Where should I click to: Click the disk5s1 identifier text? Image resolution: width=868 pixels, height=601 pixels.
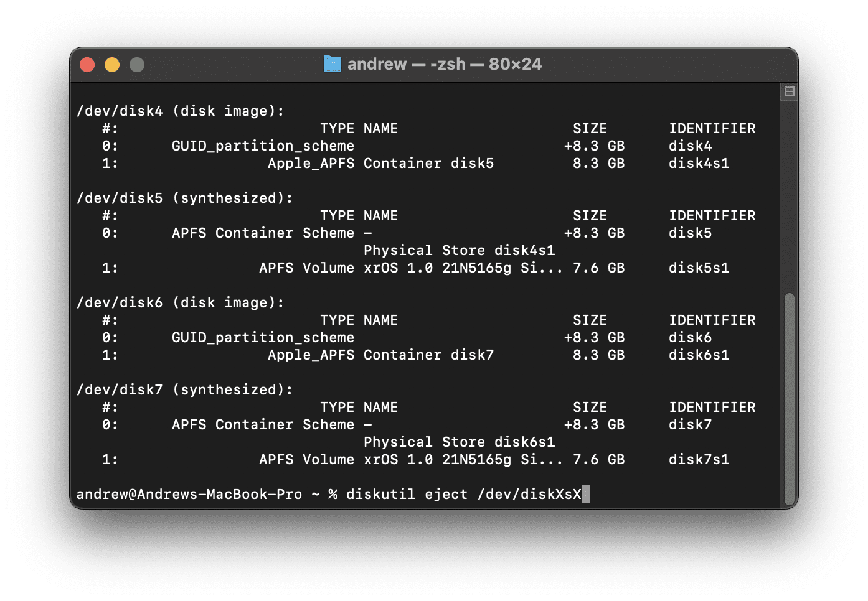click(x=699, y=268)
